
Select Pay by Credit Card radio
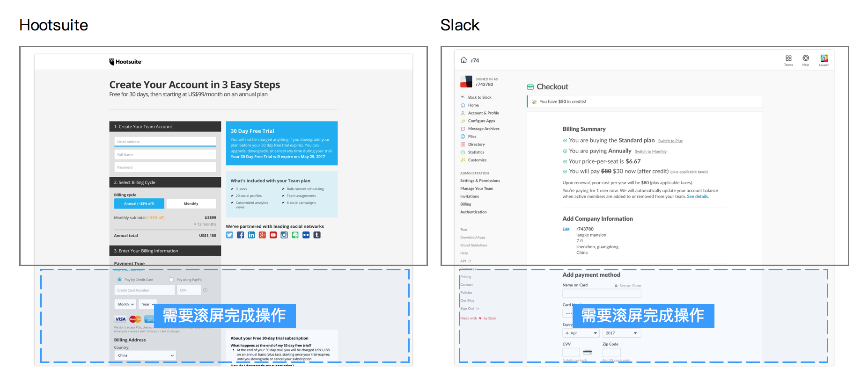pos(120,280)
